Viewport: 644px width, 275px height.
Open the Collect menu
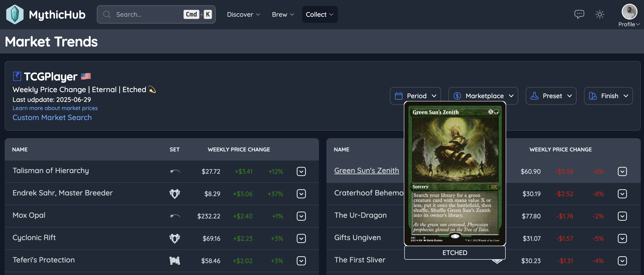pyautogui.click(x=319, y=14)
